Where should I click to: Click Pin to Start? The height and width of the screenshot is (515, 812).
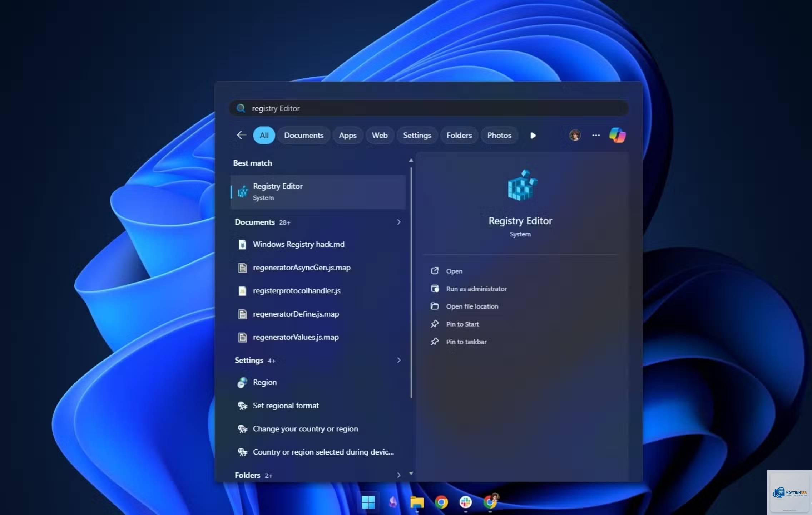point(462,324)
